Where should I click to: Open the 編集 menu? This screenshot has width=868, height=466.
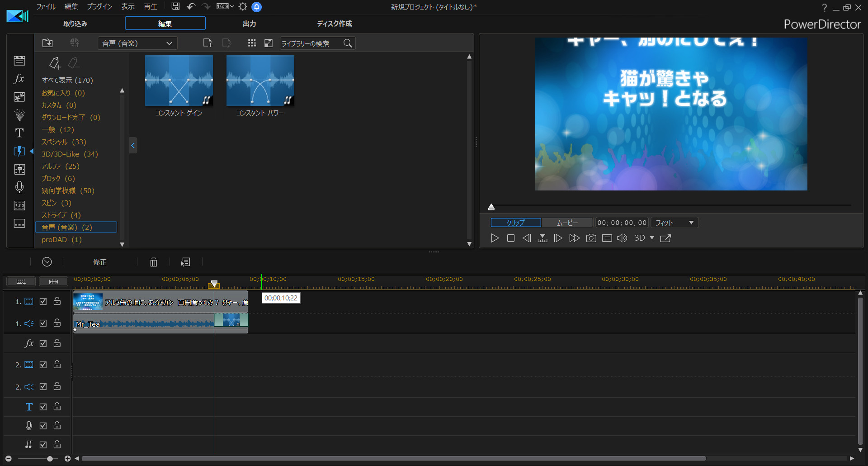[71, 6]
